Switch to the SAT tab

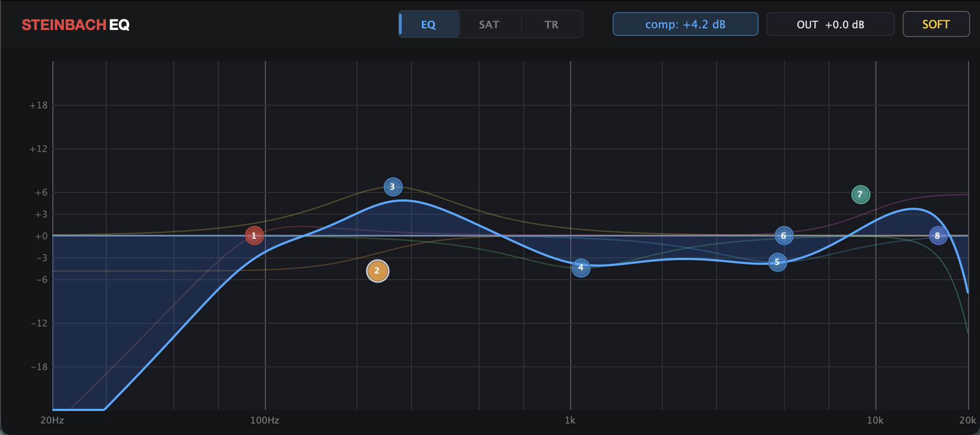click(x=489, y=25)
